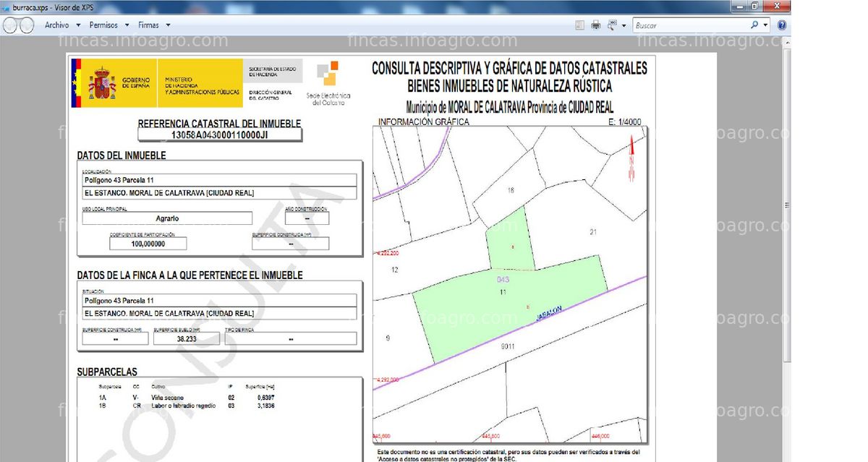This screenshot has height=462, width=868.
Task: Click the 'REFERENCIA CATASTRAL DEL INMUEBLE' heading
Action: point(219,124)
